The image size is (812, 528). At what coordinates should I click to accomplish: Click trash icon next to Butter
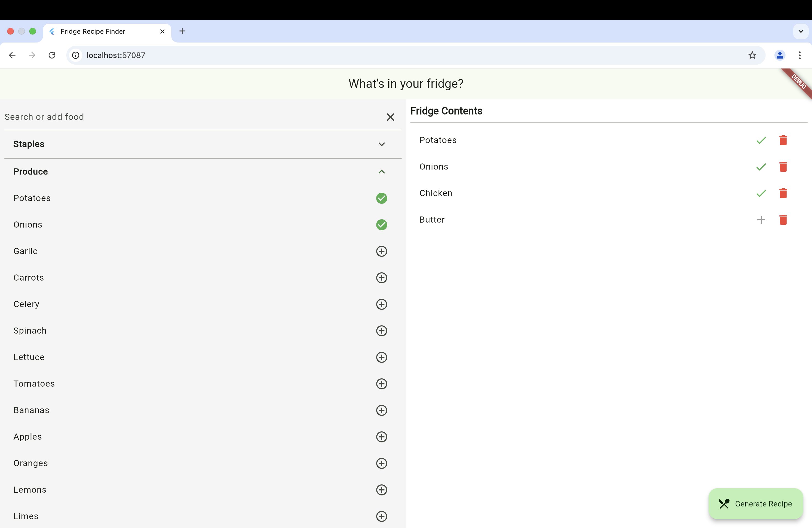point(783,220)
